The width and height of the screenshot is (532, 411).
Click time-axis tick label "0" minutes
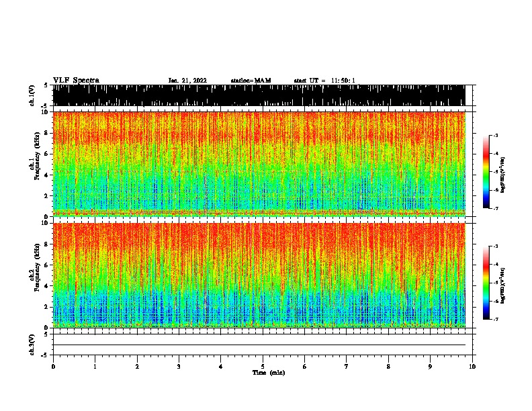coord(53,366)
